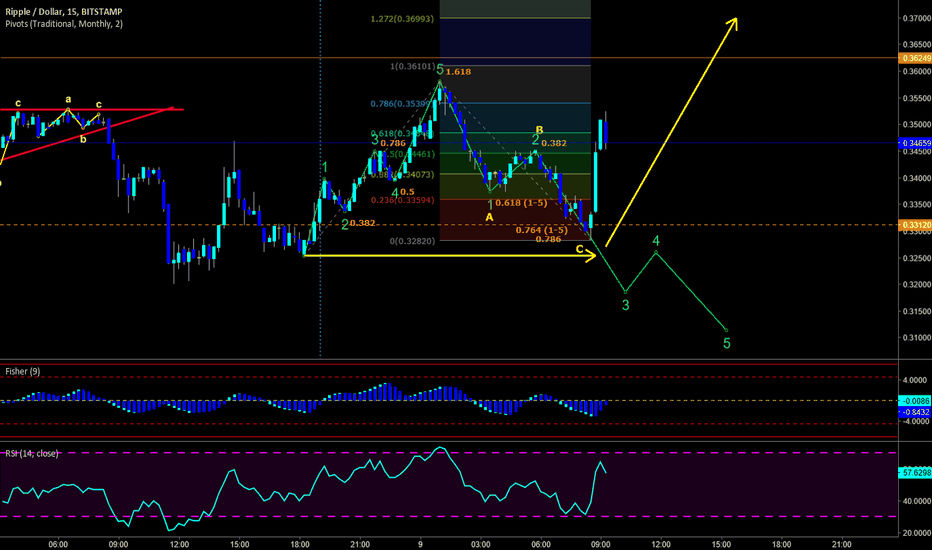Select the Fisher (9) indicator label
The width and height of the screenshot is (932, 550).
pyautogui.click(x=23, y=372)
